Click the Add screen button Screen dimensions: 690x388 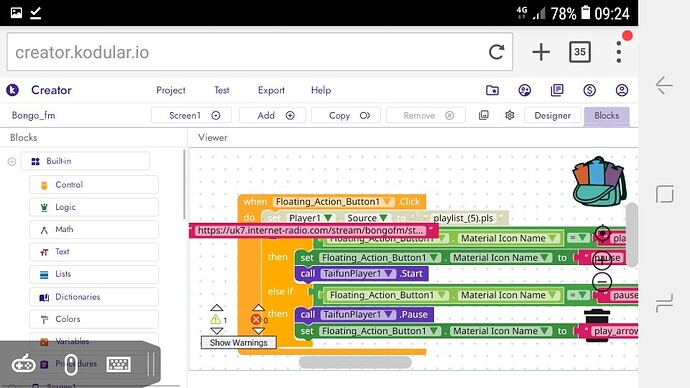(272, 115)
